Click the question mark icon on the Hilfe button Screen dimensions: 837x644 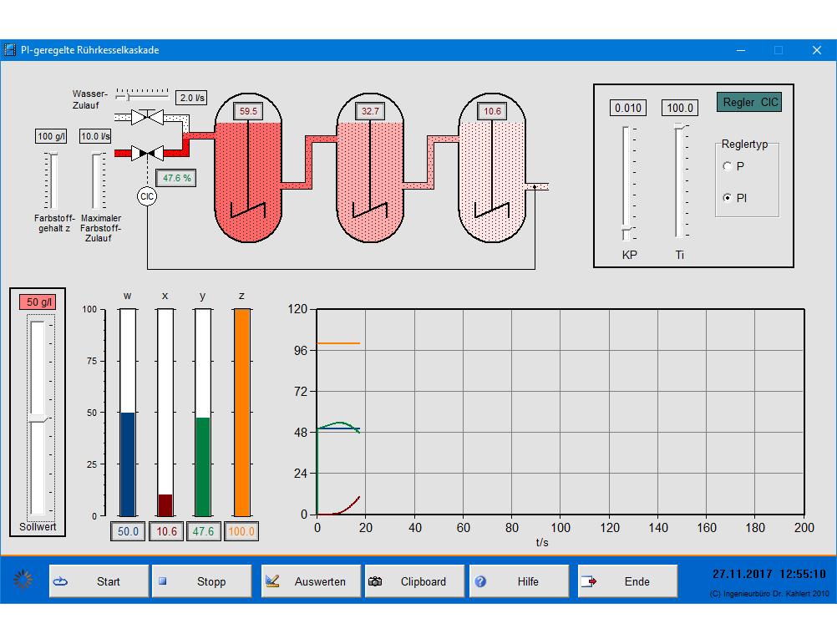tap(480, 581)
